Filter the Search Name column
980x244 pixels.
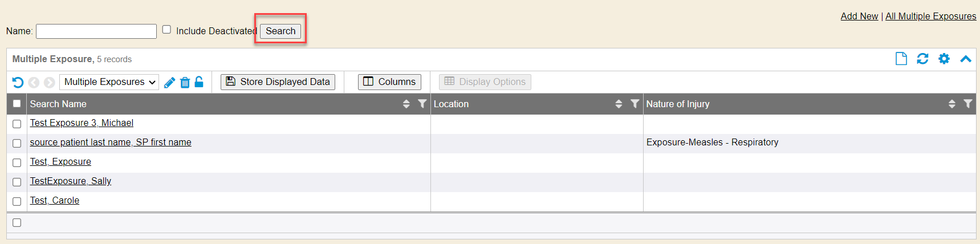(422, 104)
